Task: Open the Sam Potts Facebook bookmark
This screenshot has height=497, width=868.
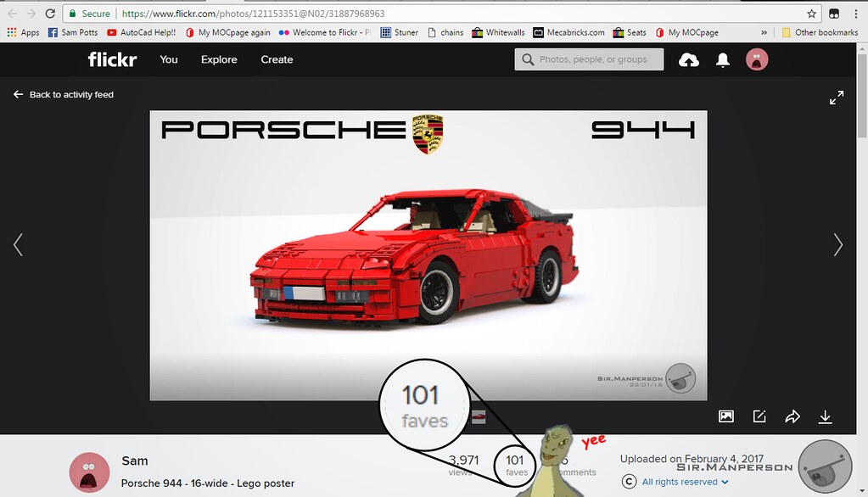Action: (x=73, y=33)
